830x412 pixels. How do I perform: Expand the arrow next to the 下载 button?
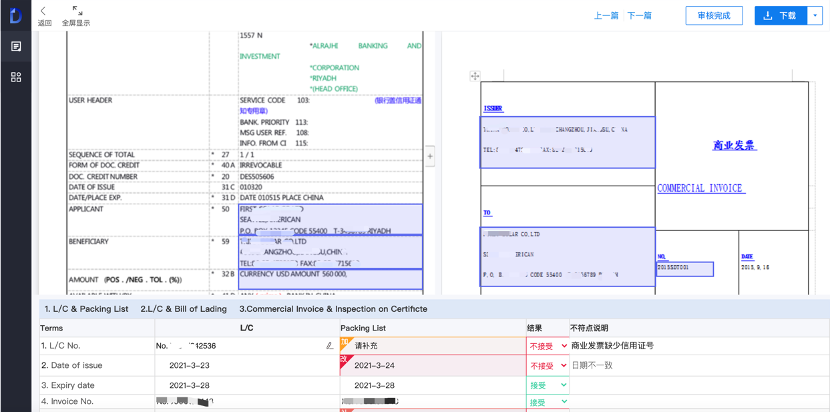click(814, 16)
